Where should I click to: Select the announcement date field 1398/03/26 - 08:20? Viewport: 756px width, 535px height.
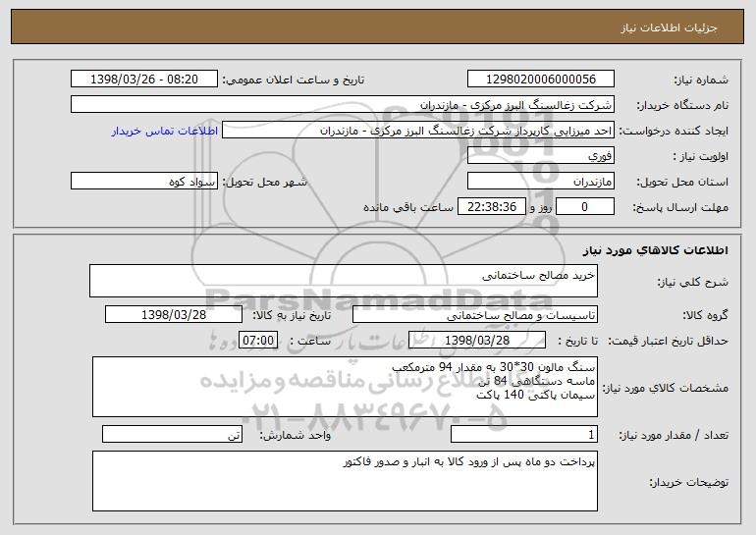[144, 79]
